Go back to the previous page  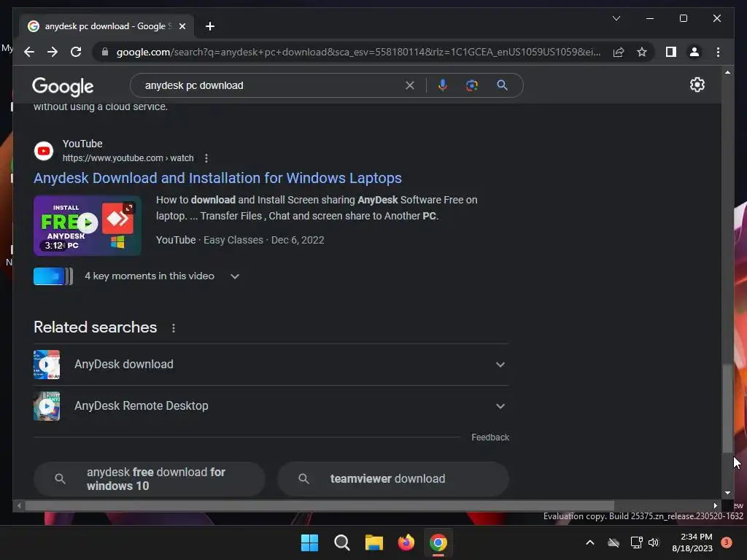(x=29, y=52)
